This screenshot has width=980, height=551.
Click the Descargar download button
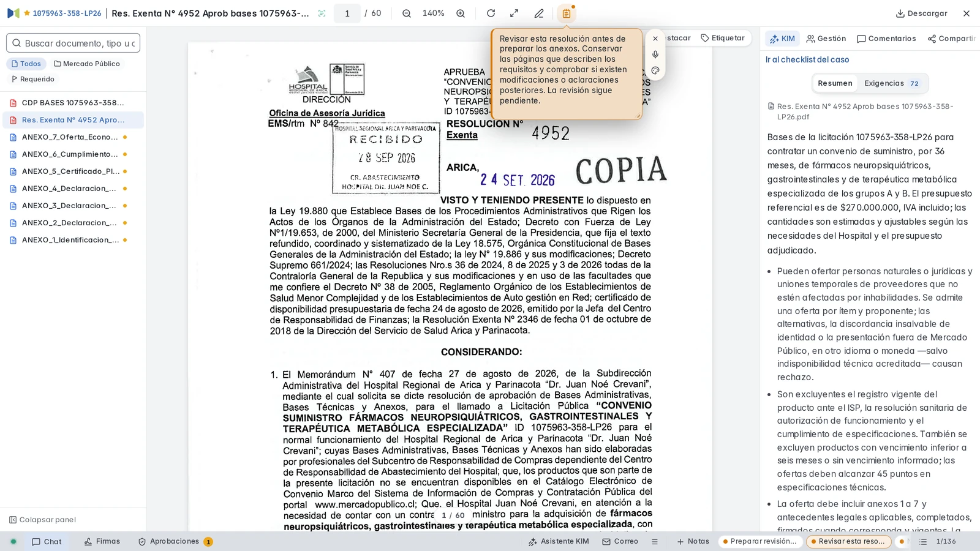coord(921,13)
